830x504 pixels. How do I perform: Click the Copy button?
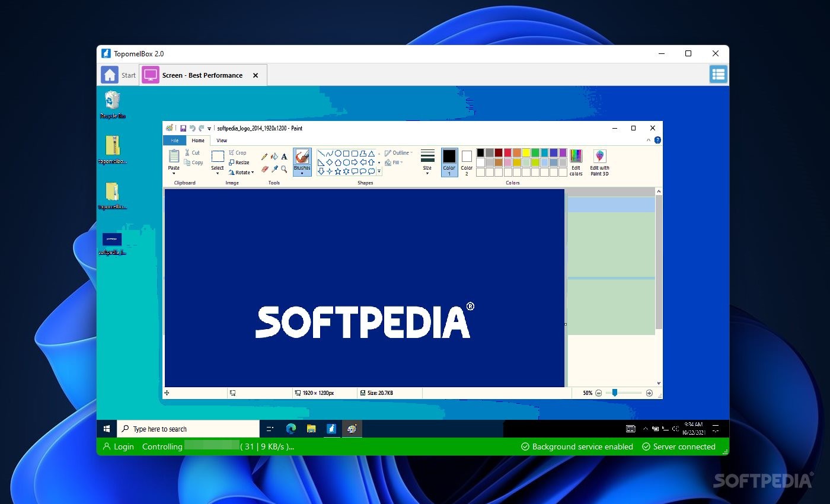(193, 162)
